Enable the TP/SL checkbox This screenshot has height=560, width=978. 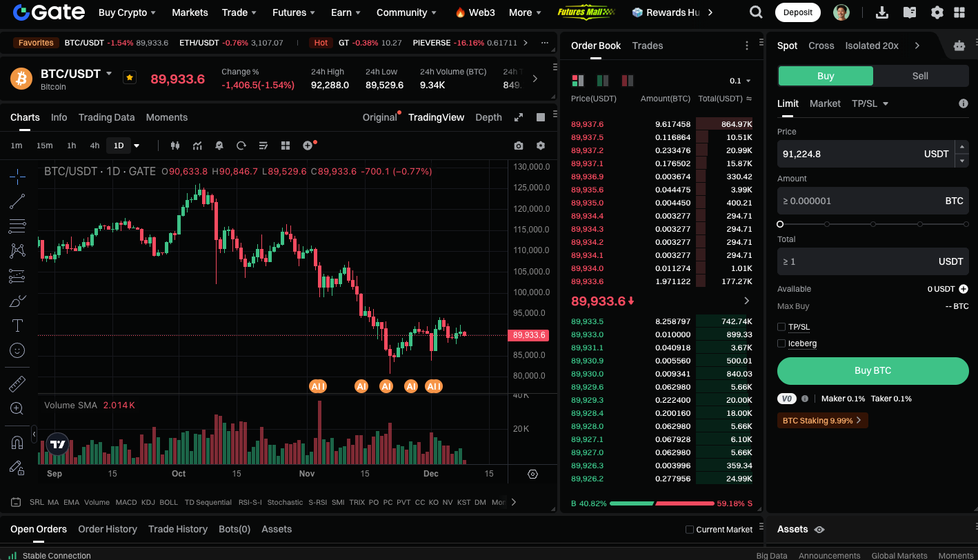(781, 327)
